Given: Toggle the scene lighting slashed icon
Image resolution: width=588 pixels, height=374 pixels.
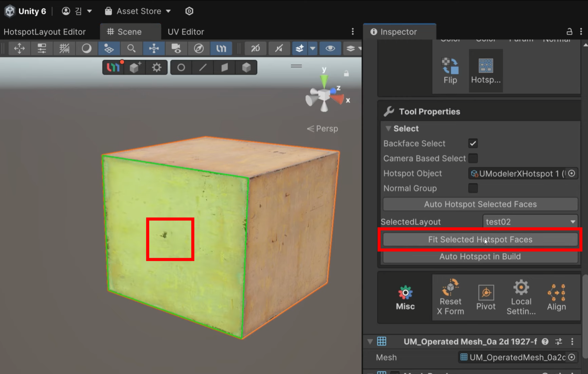Looking at the screenshot, I should [279, 48].
